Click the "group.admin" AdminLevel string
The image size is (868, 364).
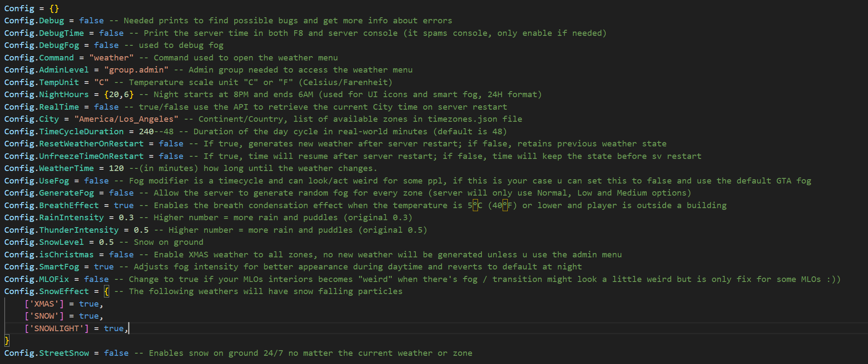coord(136,70)
